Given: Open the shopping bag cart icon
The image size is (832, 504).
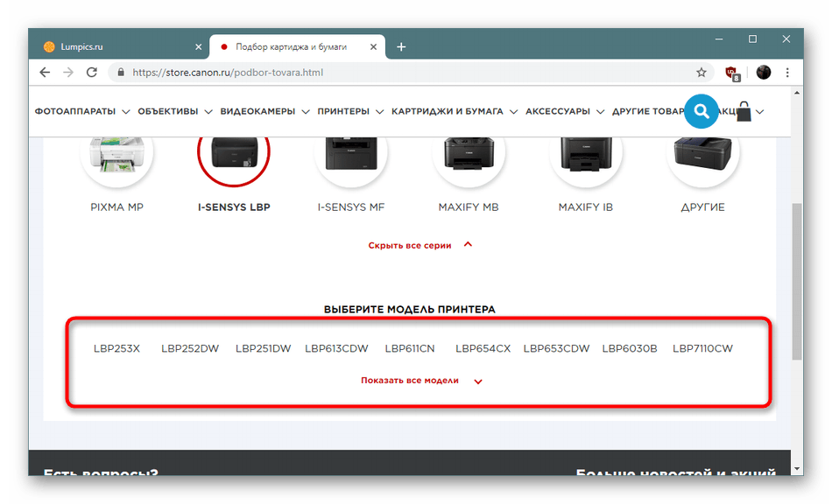Looking at the screenshot, I should point(744,112).
